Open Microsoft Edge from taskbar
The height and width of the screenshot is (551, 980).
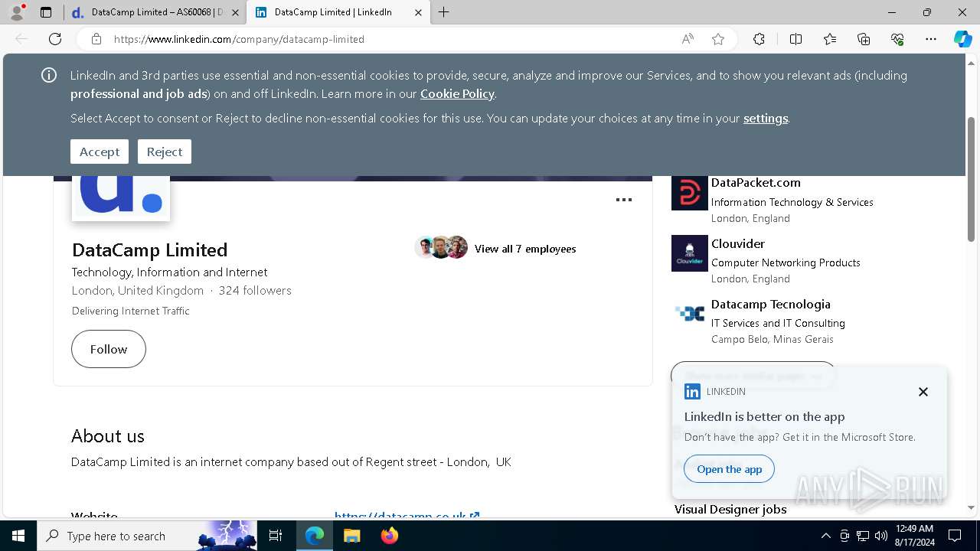[315, 536]
